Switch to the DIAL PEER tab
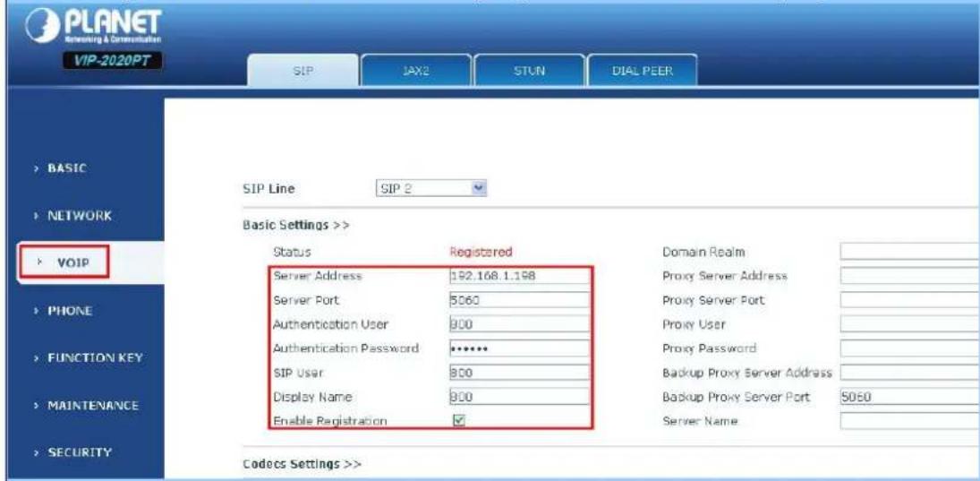980x481 pixels. click(x=643, y=72)
